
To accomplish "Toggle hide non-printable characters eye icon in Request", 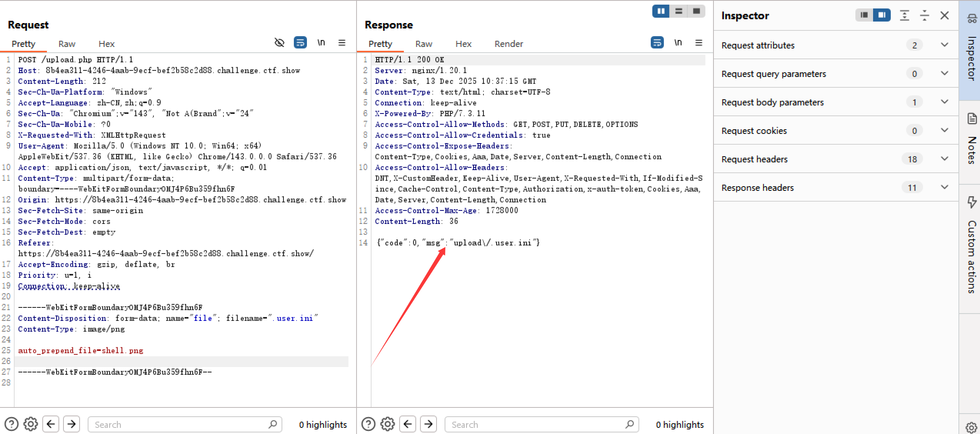I will pyautogui.click(x=280, y=42).
